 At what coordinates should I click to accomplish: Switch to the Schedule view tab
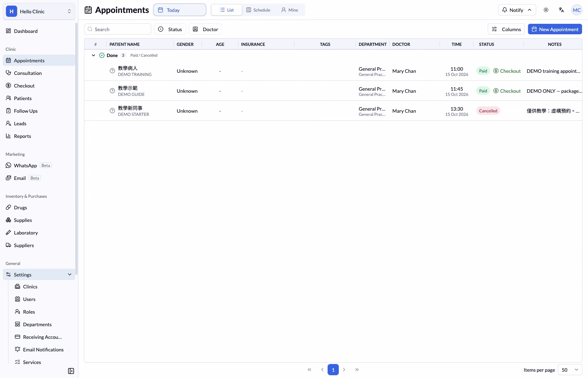(x=258, y=10)
